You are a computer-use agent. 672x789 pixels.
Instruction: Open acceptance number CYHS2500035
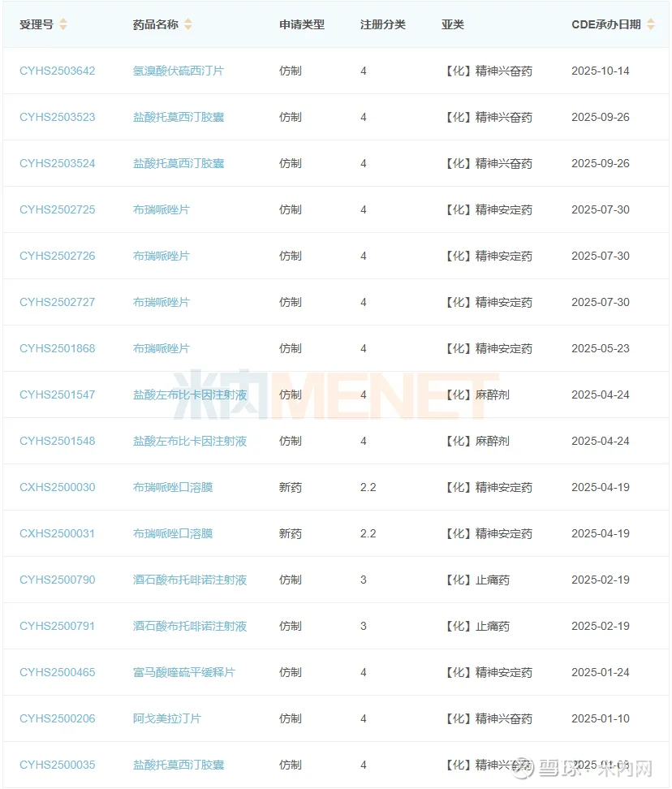57,765
